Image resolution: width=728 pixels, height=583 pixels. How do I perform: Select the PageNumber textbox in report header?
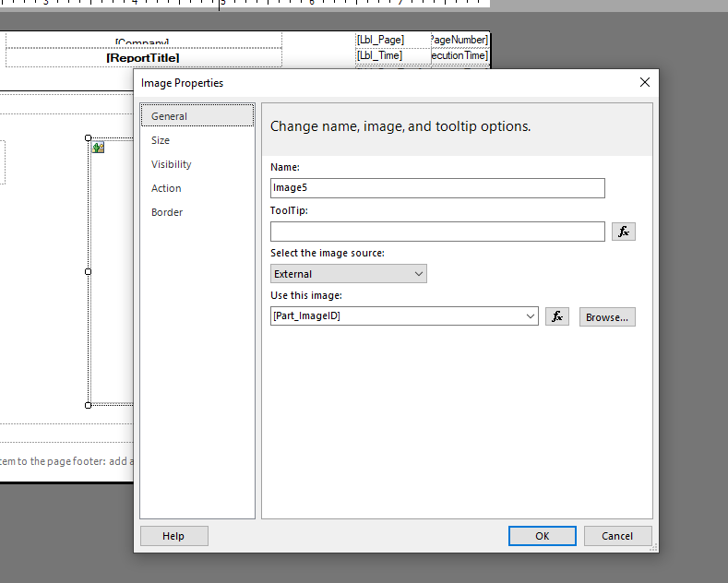459,40
